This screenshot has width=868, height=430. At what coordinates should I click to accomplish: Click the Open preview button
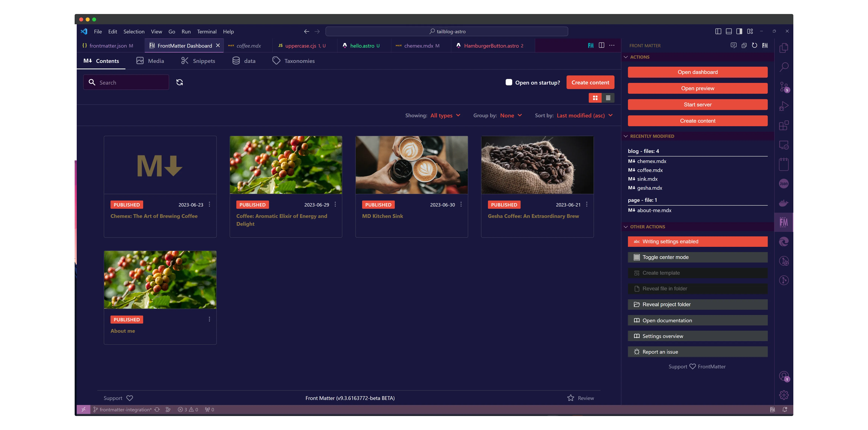[698, 88]
